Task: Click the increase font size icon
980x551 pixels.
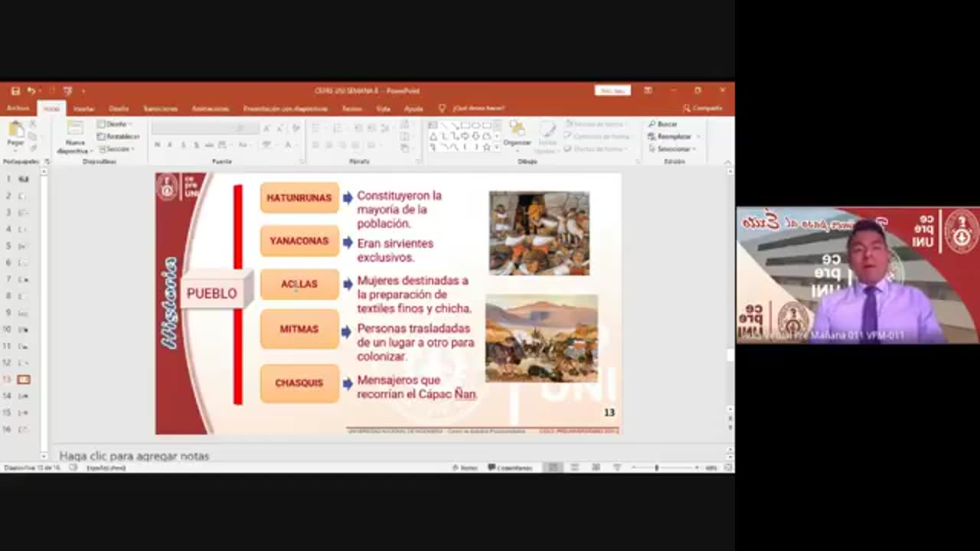Action: tap(267, 128)
